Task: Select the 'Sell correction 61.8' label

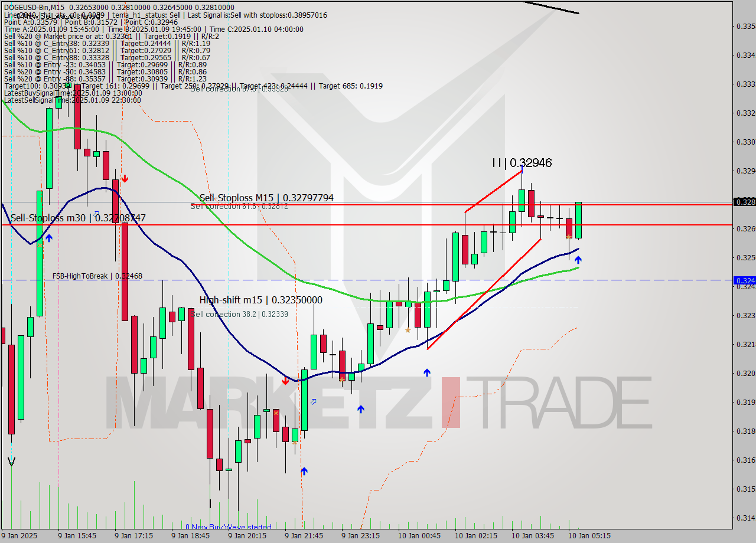Action: (x=239, y=206)
